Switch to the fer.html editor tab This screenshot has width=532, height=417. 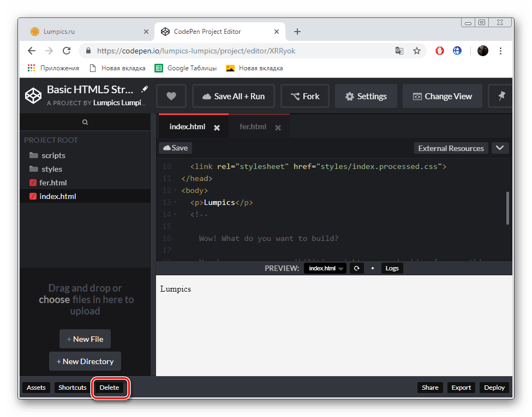point(253,126)
